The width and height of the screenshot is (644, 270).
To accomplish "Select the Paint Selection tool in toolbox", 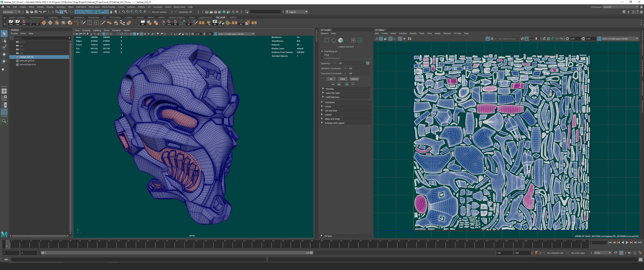I will 4,47.
